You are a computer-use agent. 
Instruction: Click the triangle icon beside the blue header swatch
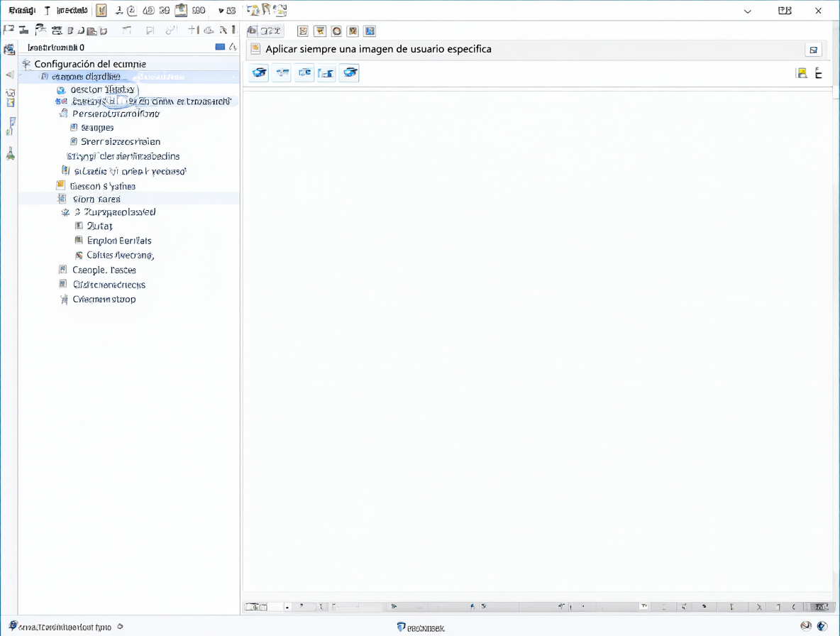[233, 47]
